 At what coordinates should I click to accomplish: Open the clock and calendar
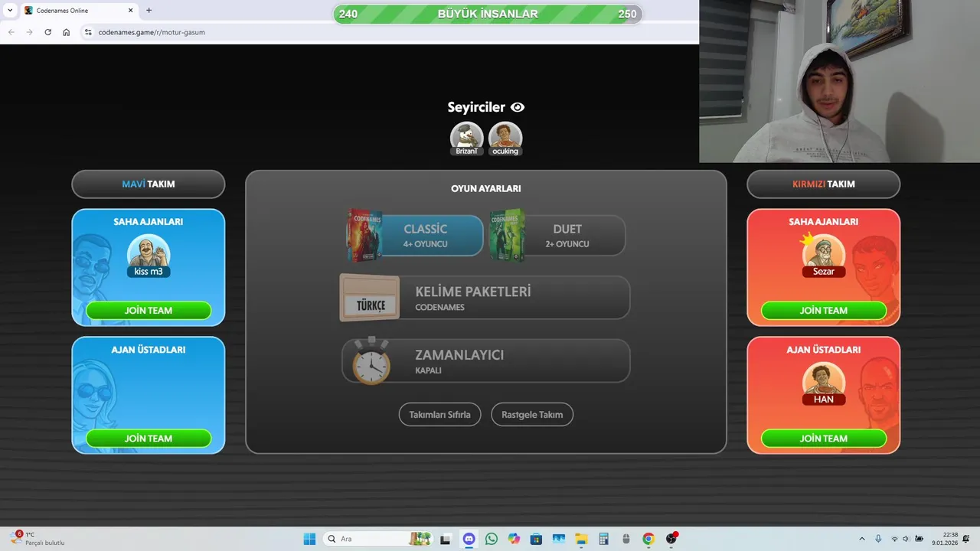(944, 539)
